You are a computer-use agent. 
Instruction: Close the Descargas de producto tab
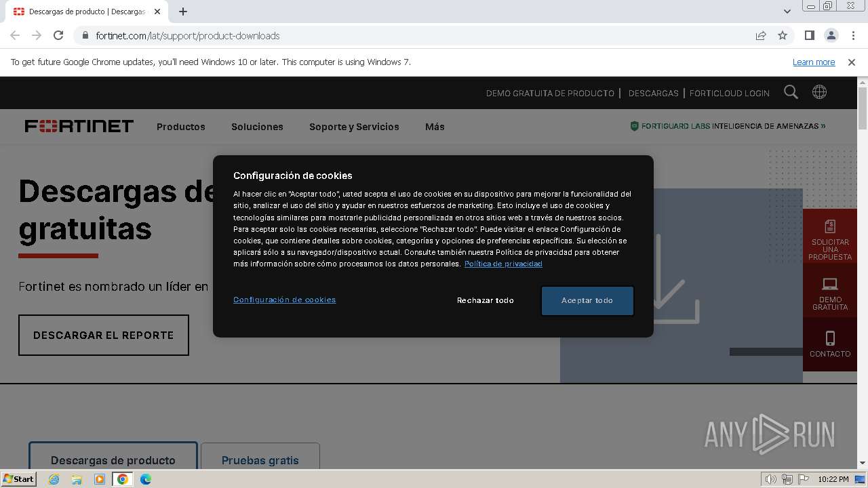[157, 12]
